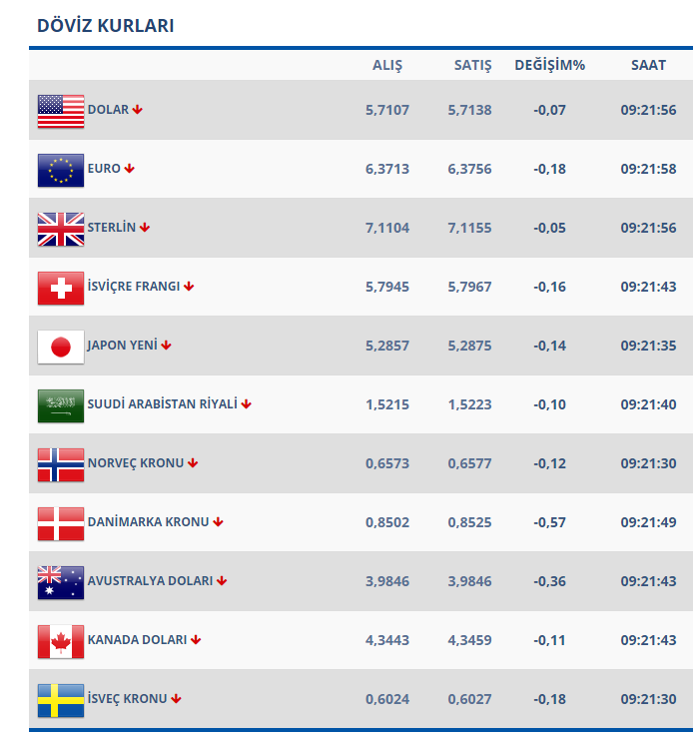Open the DOLAR currency link

[x=108, y=110]
